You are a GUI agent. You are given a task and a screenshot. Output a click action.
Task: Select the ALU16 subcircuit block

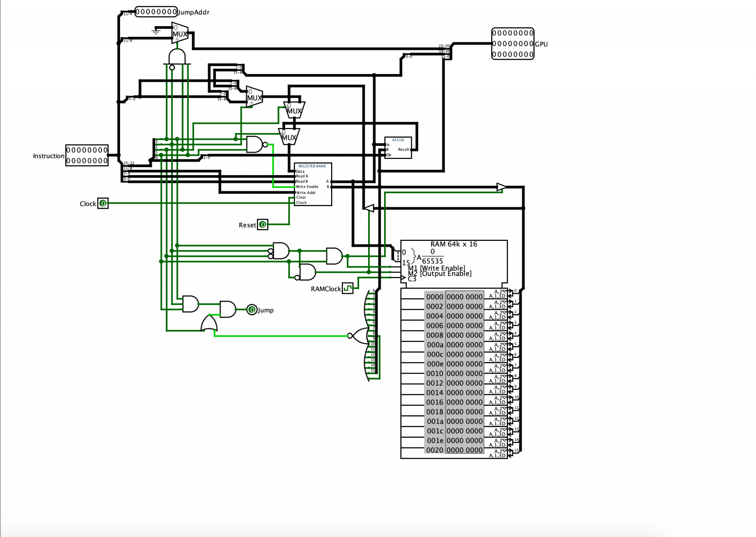tap(398, 148)
